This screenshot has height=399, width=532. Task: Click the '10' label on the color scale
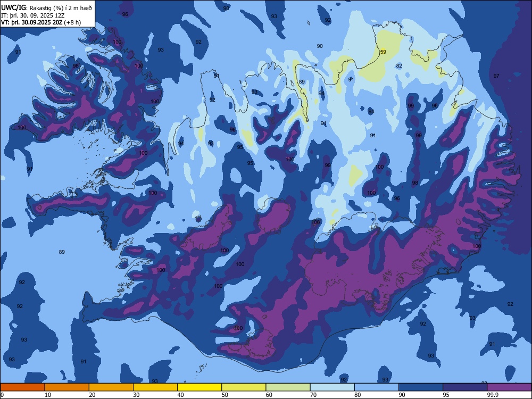pyautogui.click(x=48, y=395)
